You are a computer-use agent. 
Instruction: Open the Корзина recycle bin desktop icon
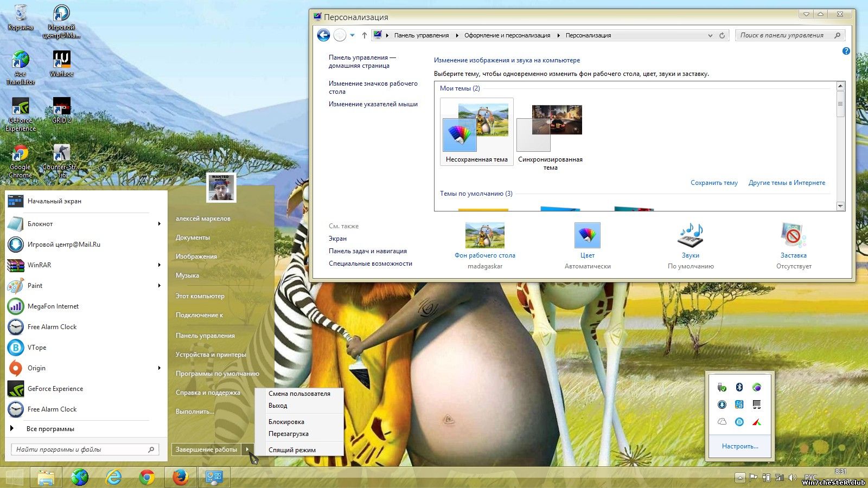coord(20,17)
